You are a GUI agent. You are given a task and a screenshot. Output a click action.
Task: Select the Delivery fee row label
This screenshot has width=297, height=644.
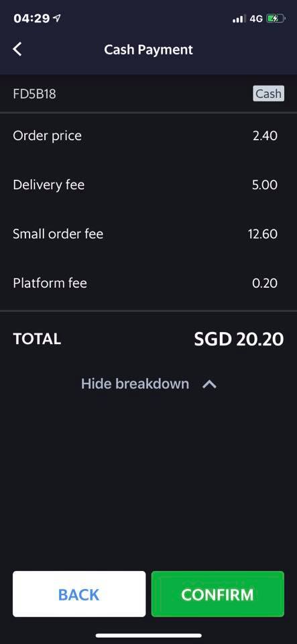(49, 185)
